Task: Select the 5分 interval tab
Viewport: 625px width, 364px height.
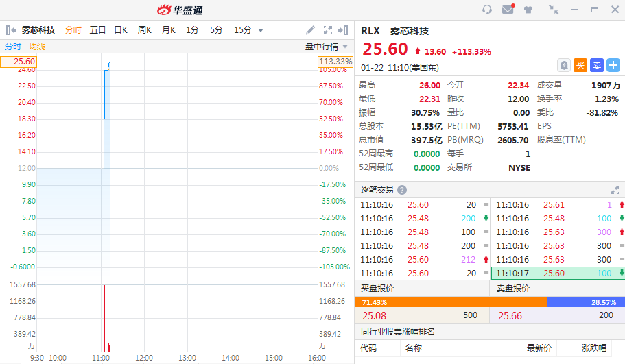Action: pyautogui.click(x=216, y=30)
